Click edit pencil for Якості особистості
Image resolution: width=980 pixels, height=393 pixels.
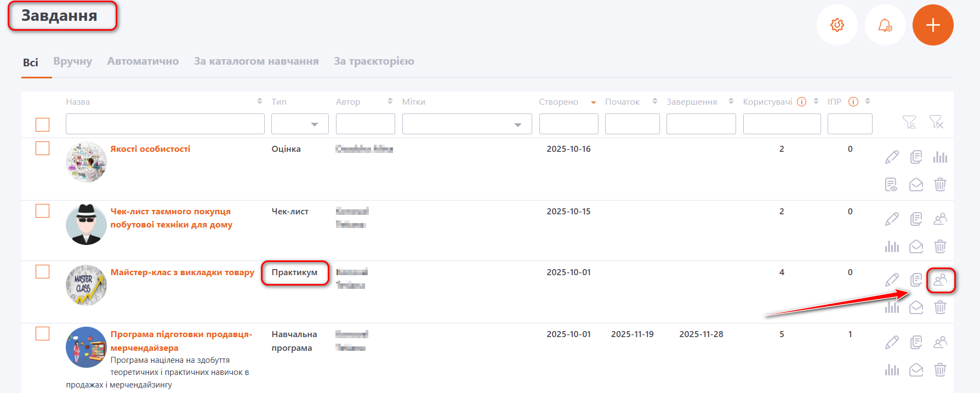point(892,157)
